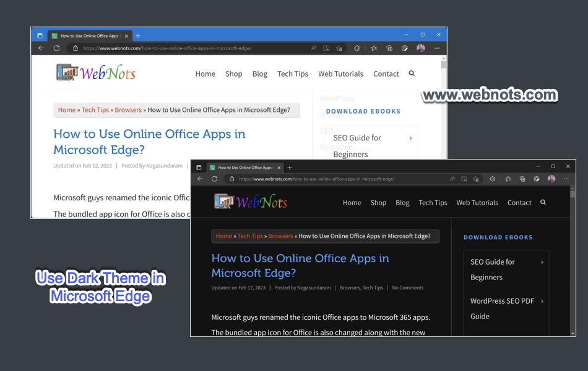Open the profile avatar in dark Edge window
Viewport: 588px width, 371px height.
pos(551,179)
